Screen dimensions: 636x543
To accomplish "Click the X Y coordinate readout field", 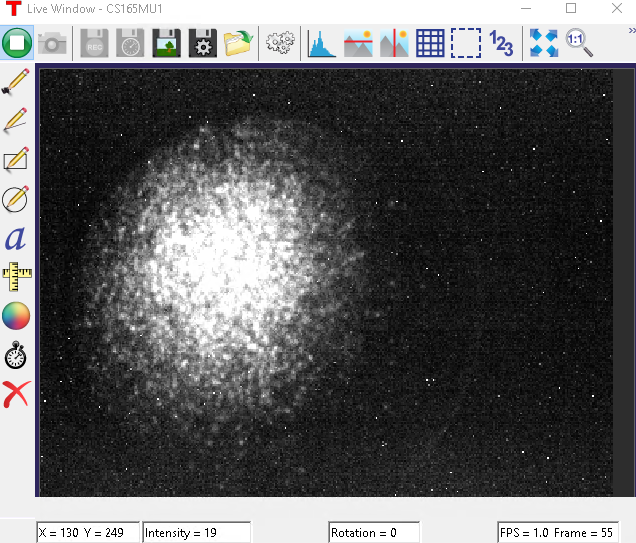I will point(88,532).
